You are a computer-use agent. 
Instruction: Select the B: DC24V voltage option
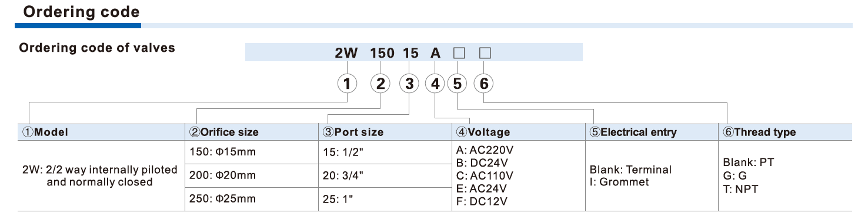coord(482,162)
